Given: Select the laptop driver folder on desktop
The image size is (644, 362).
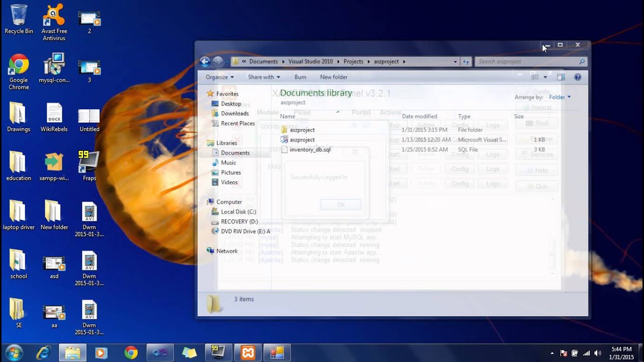Looking at the screenshot, I should pyautogui.click(x=19, y=215).
